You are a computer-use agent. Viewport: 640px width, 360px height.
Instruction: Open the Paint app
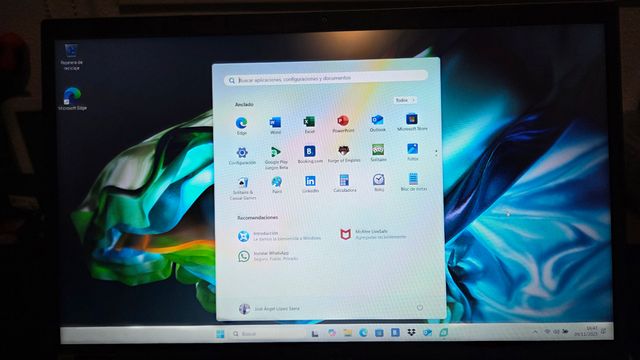click(276, 184)
